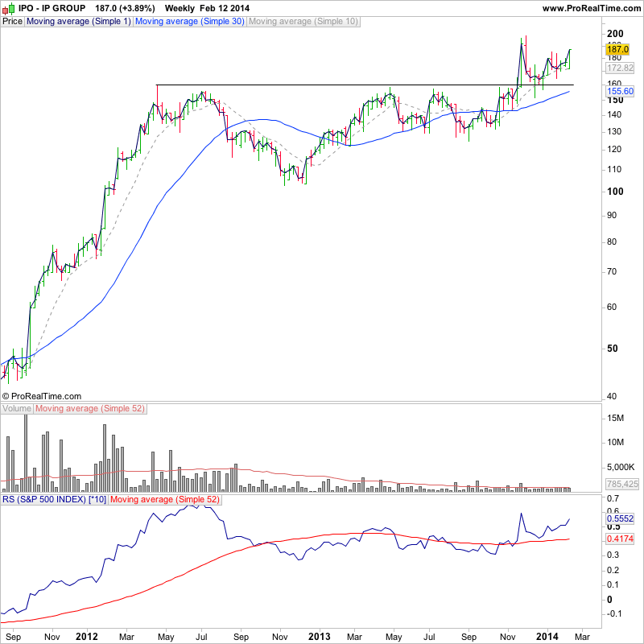Click the 50 price axis label
Image resolution: width=644 pixels, height=644 pixels.
pos(612,349)
